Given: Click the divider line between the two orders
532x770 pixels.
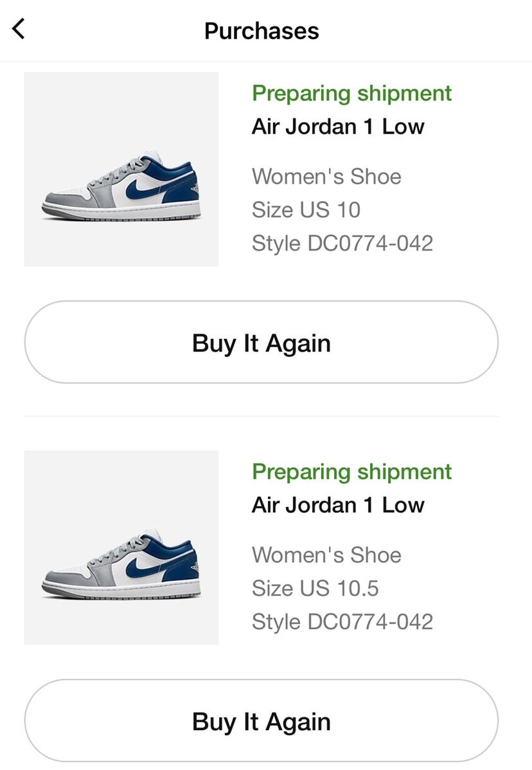Looking at the screenshot, I should pos(262,416).
